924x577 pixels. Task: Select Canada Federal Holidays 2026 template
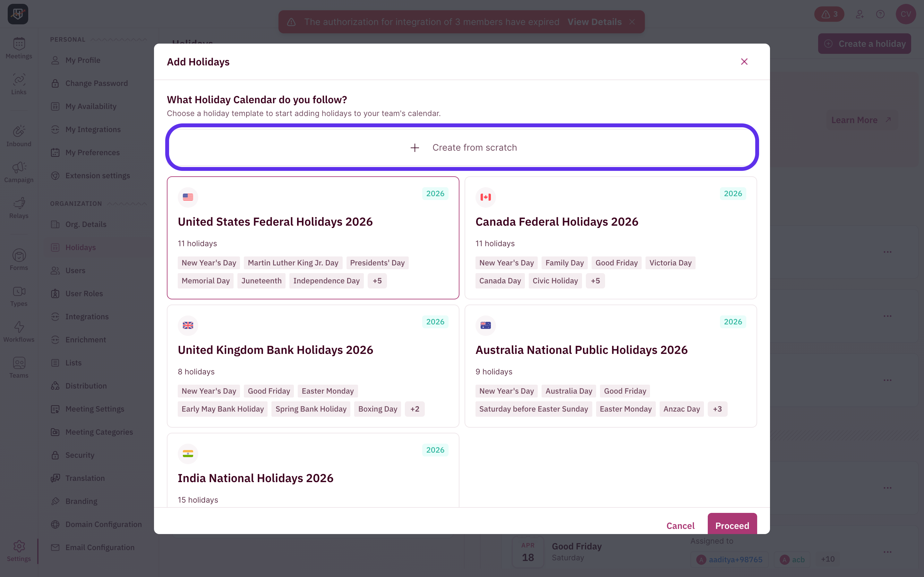[610, 222]
